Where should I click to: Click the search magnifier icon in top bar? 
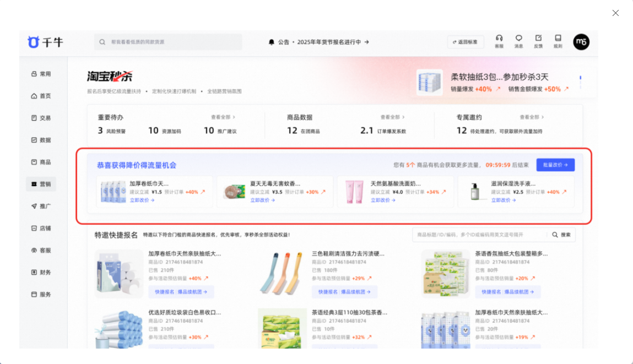point(102,42)
